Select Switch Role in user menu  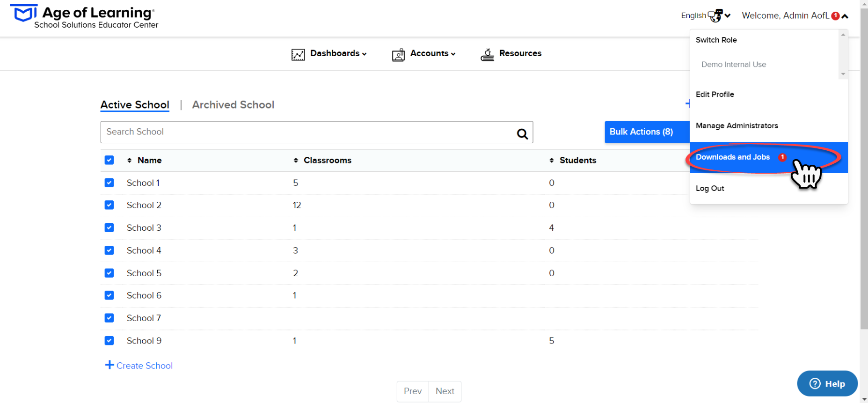[716, 40]
